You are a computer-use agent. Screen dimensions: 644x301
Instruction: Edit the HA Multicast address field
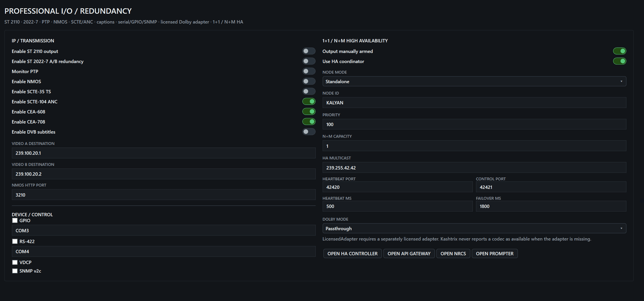pos(474,168)
